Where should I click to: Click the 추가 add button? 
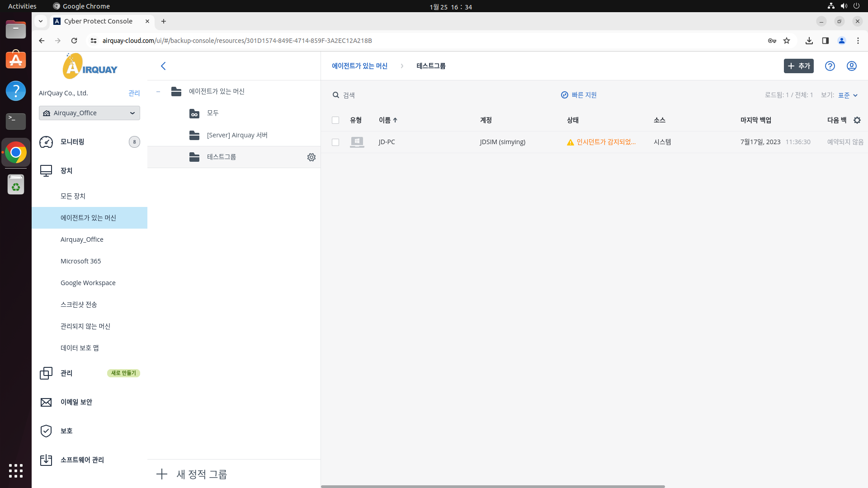[798, 66]
